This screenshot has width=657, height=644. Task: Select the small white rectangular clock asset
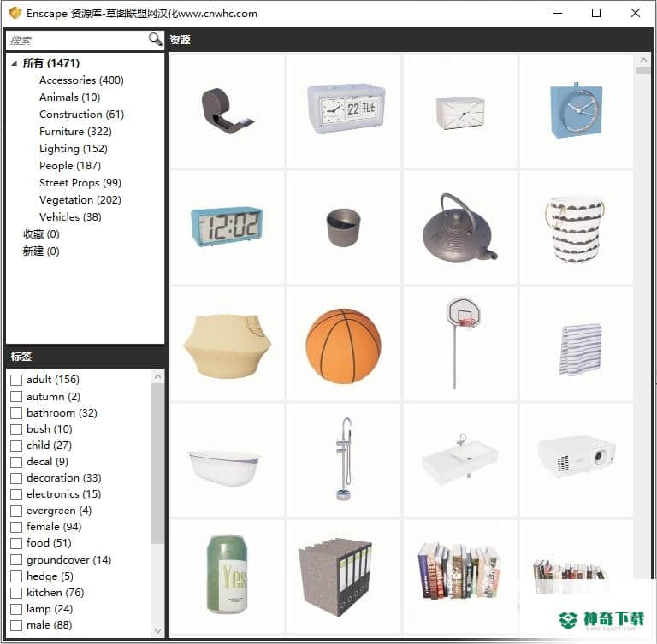coord(460,110)
